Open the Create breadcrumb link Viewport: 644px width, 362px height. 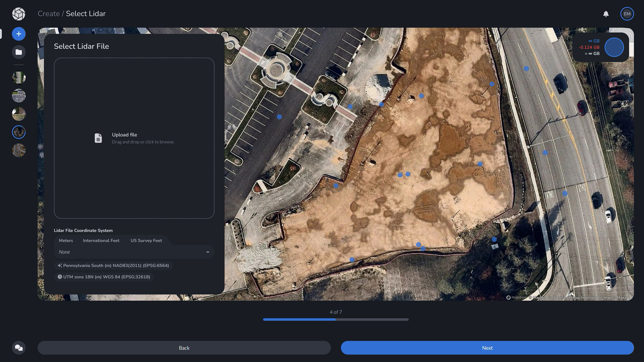tap(49, 13)
